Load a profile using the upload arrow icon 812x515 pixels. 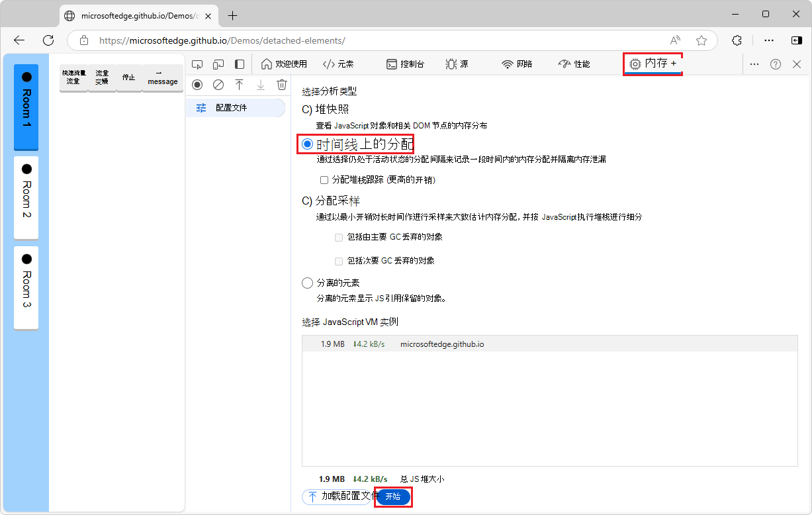pos(240,85)
